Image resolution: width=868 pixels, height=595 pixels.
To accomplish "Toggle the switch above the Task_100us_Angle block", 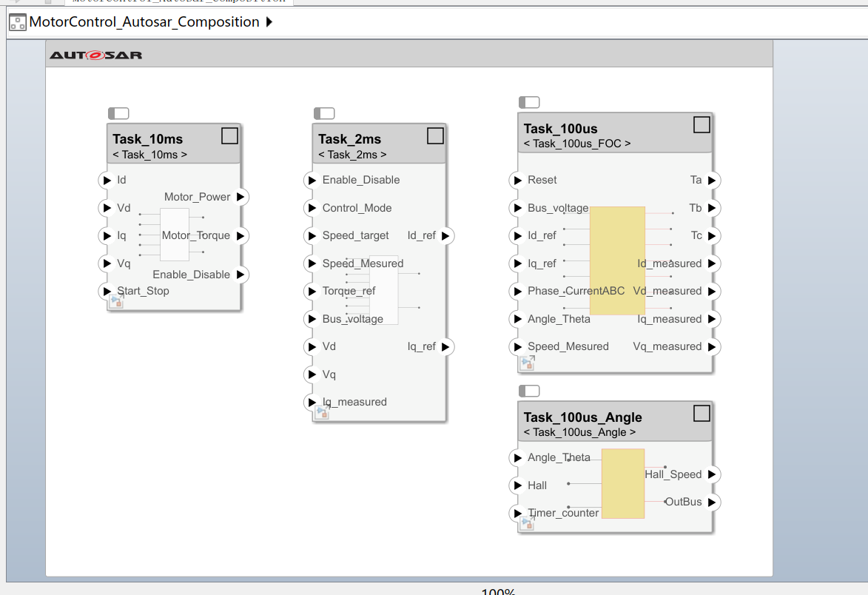I will [x=529, y=390].
